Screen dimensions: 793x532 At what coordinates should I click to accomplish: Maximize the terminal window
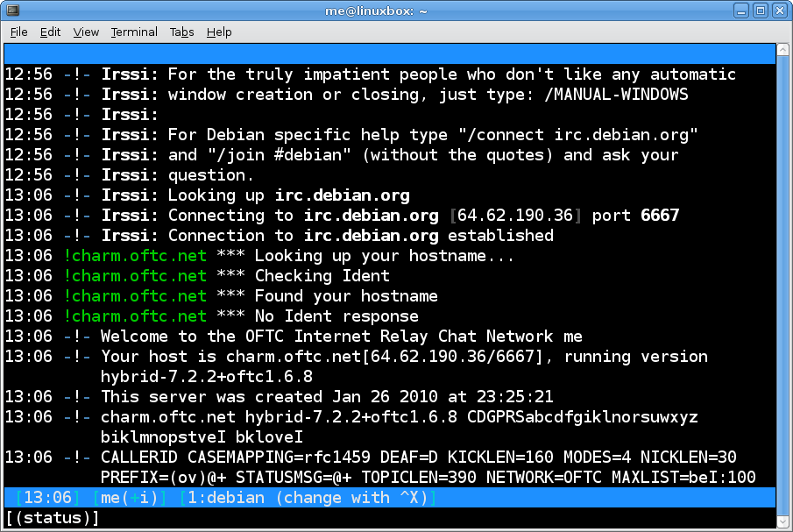761,11
